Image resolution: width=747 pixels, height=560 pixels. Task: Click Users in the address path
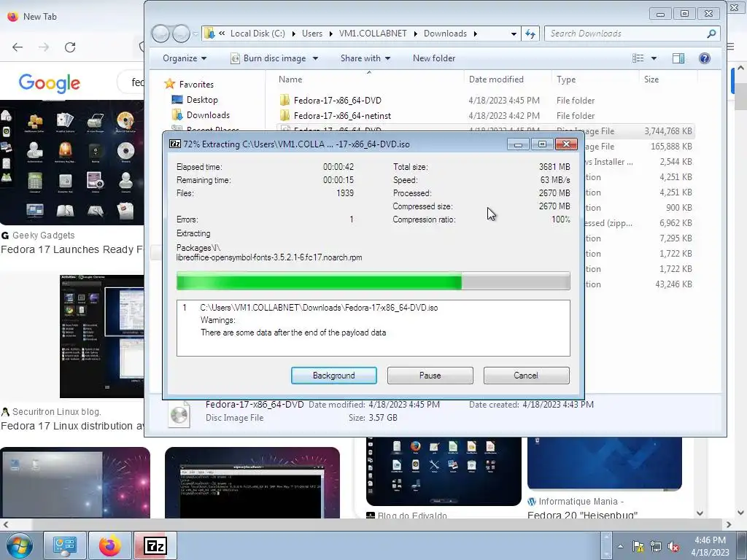pyautogui.click(x=312, y=34)
